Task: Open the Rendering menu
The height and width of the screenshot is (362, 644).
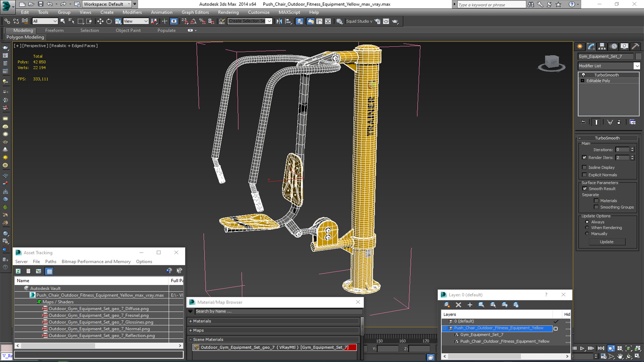Action: coord(228,12)
